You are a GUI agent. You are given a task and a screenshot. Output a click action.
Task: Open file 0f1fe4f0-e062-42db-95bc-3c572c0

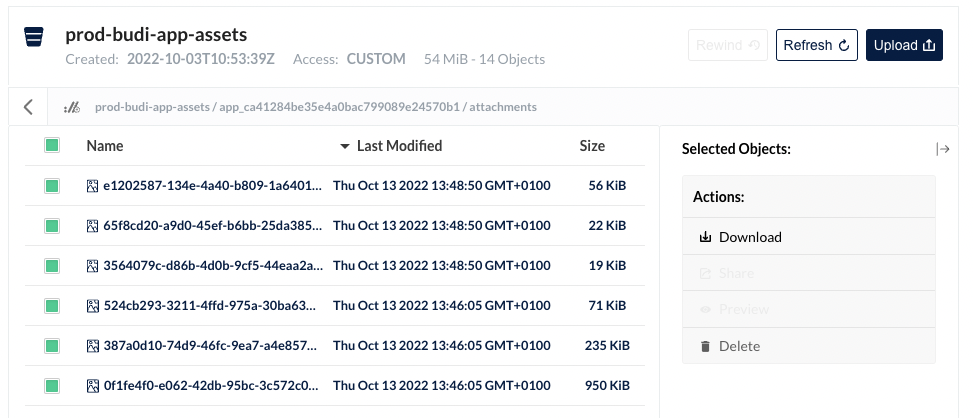point(211,386)
